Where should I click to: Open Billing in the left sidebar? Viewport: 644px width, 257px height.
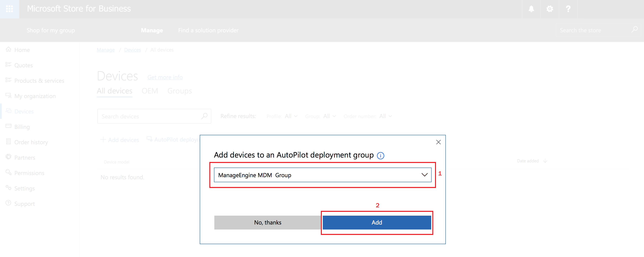(x=22, y=127)
